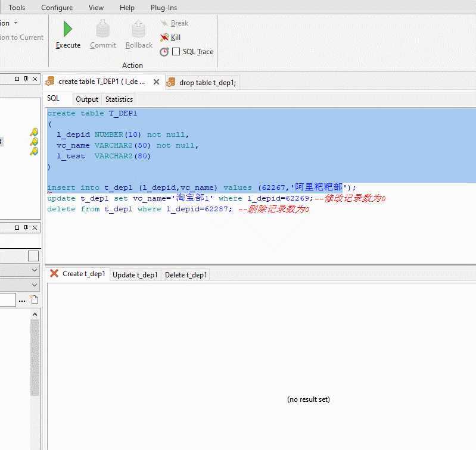The height and width of the screenshot is (450, 476).
Task: Select the Create t_dep1 result tab
Action: [84, 274]
